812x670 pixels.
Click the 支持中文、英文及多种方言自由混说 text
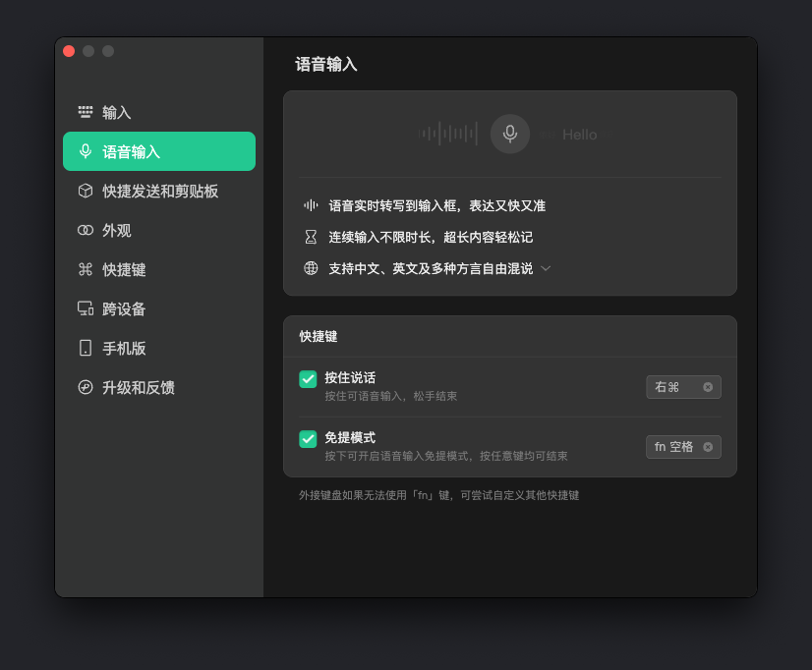point(431,268)
